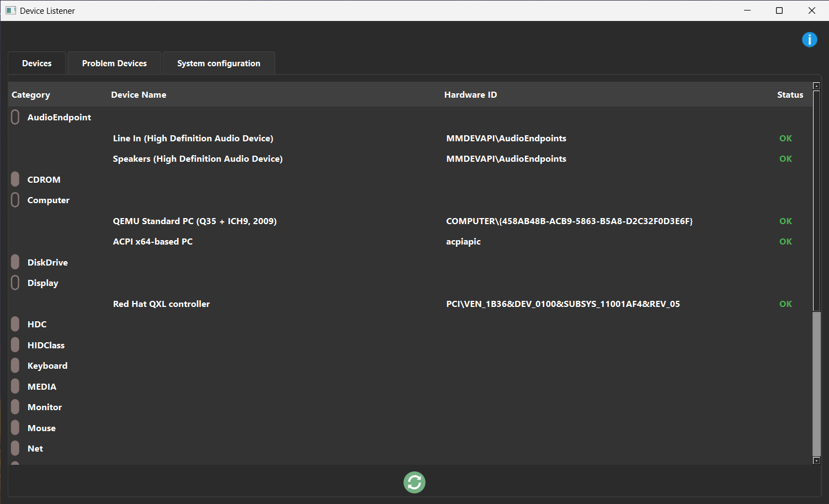
Task: Expand the CDROM category toggle
Action: point(15,179)
